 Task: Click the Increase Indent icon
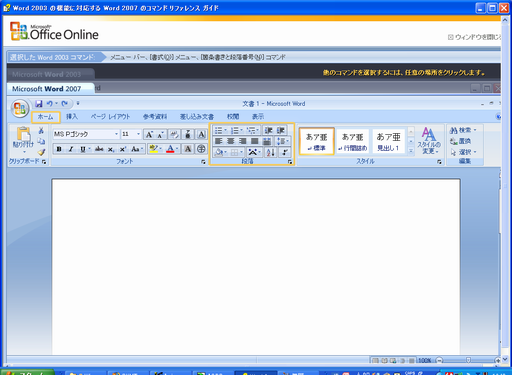click(x=281, y=130)
